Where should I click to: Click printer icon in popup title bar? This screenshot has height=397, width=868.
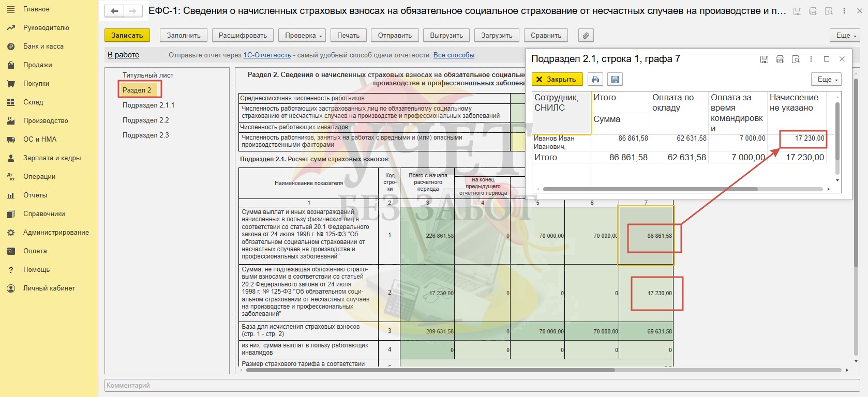click(x=780, y=59)
